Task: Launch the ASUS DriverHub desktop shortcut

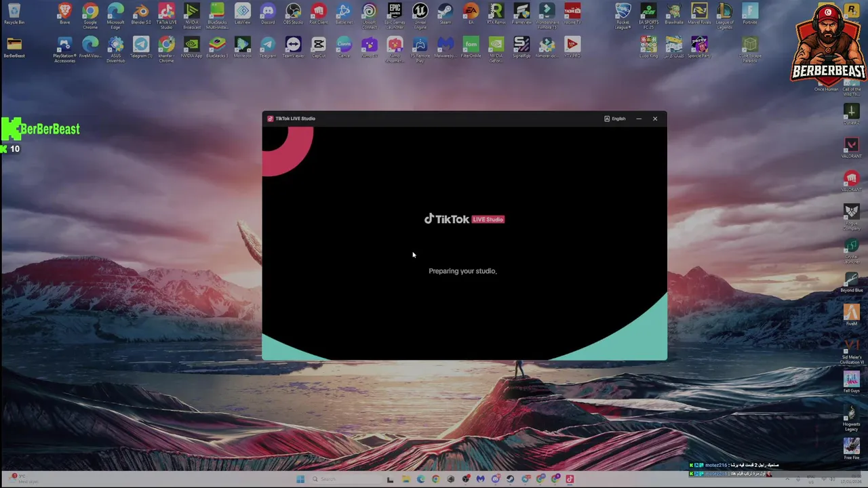Action: pos(115,50)
